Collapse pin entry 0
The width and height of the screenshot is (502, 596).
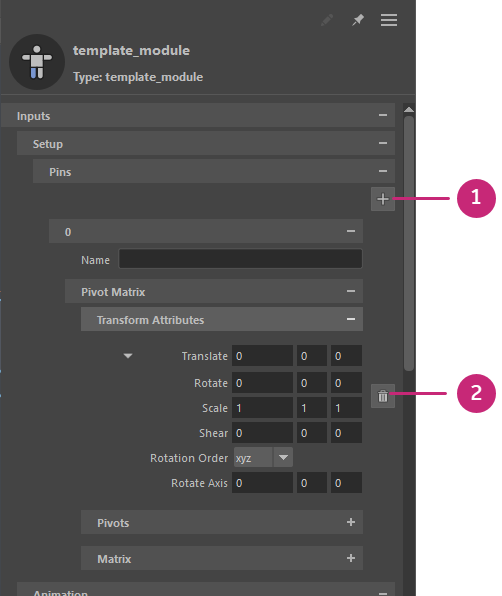point(351,231)
